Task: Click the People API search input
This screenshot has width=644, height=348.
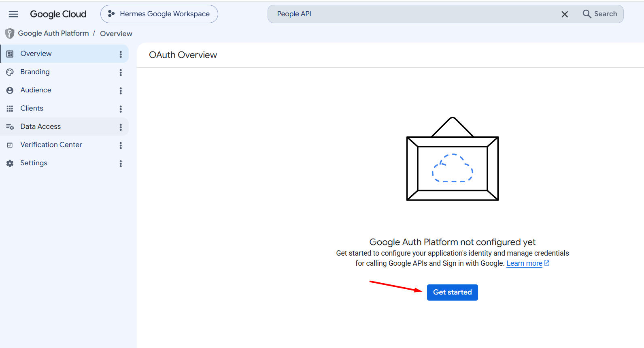Action: (413, 14)
